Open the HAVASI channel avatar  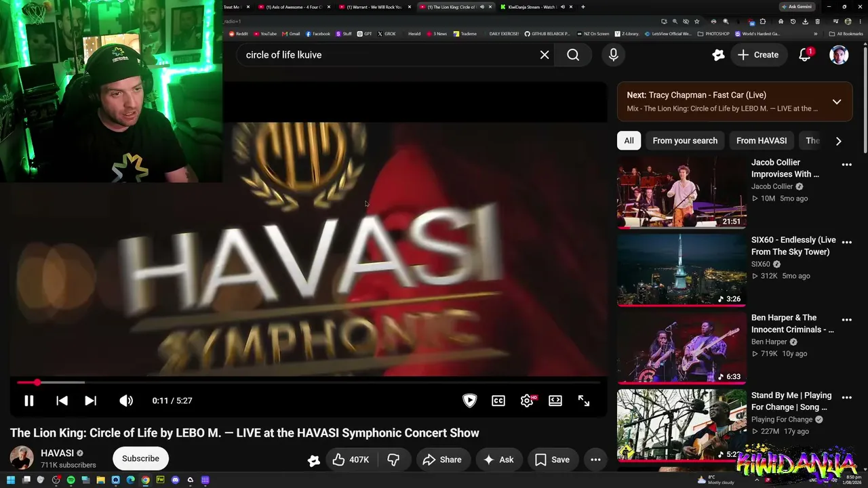pyautogui.click(x=22, y=458)
